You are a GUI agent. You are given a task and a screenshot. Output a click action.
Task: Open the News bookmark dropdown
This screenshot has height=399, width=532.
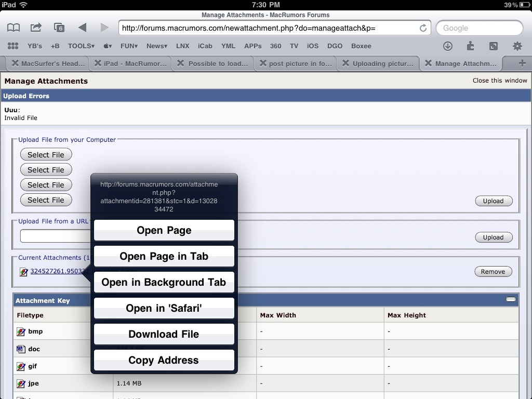click(157, 46)
